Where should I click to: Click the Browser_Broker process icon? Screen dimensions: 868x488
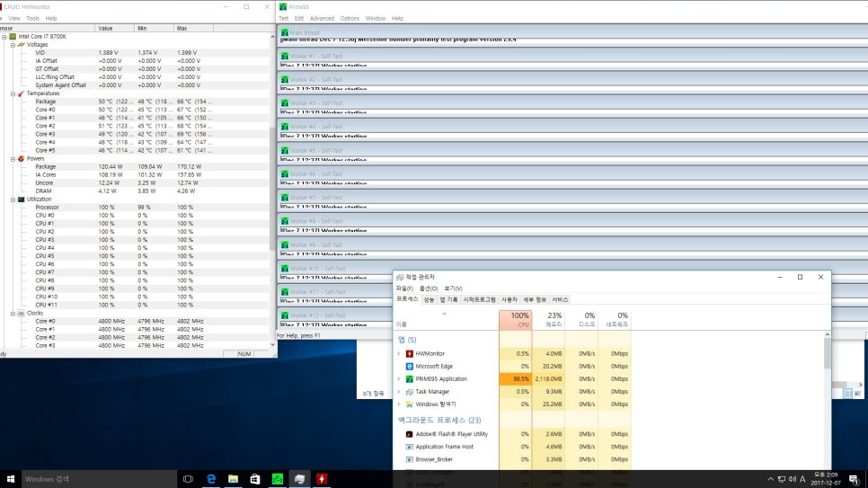409,460
